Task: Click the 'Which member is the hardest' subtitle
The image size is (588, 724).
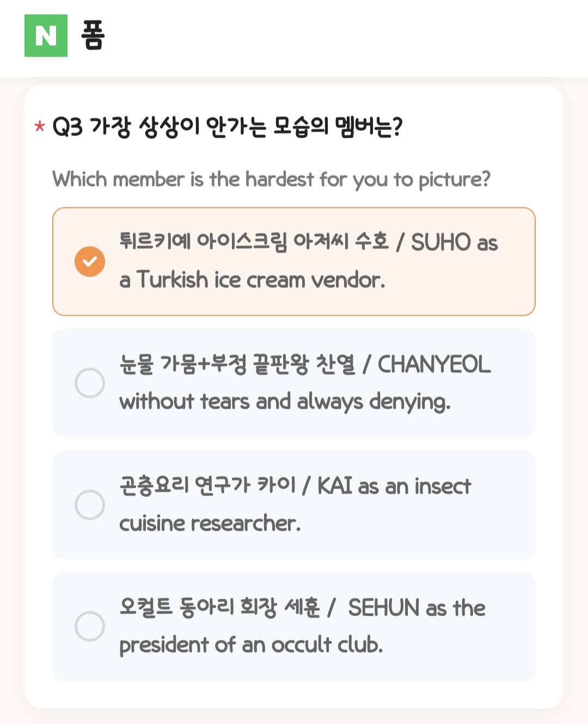Action: [271, 179]
